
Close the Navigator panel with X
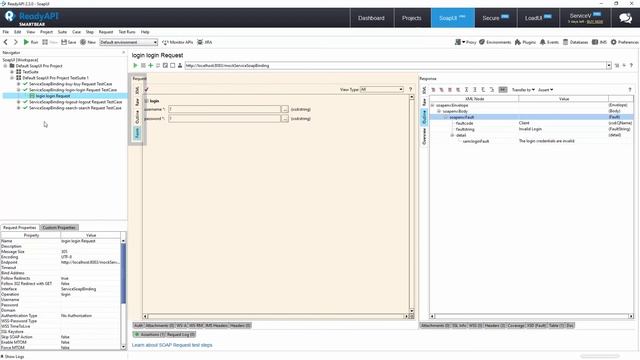124,52
